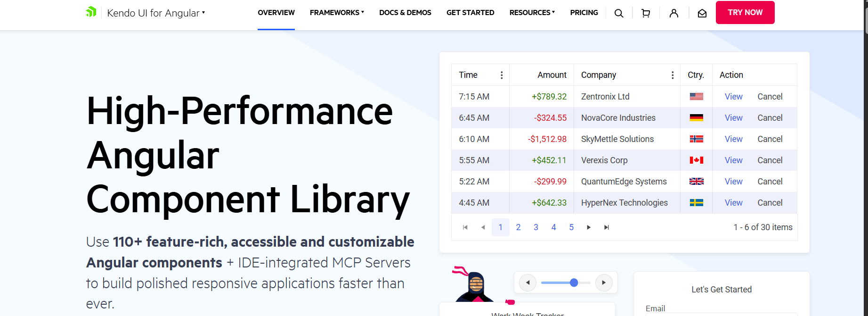
Task: Click the Norwegian flag in SkyMettle row
Action: [697, 139]
